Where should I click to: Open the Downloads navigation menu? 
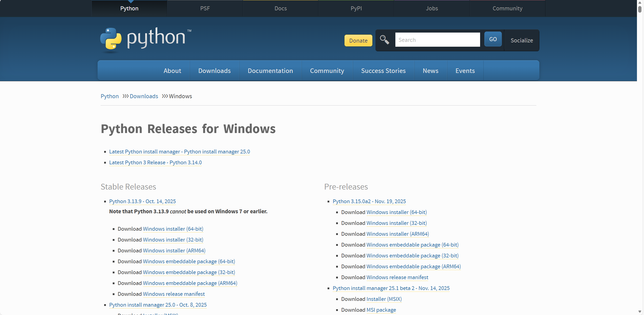pos(214,71)
